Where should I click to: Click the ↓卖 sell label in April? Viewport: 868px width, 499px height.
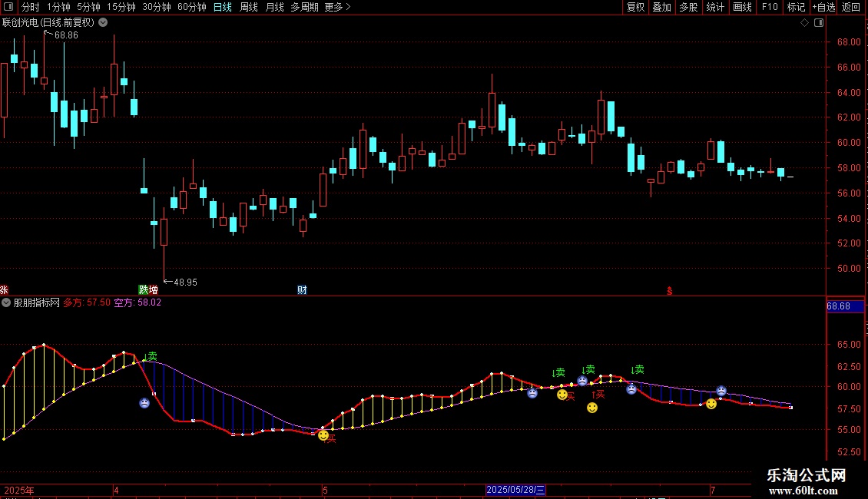click(151, 356)
